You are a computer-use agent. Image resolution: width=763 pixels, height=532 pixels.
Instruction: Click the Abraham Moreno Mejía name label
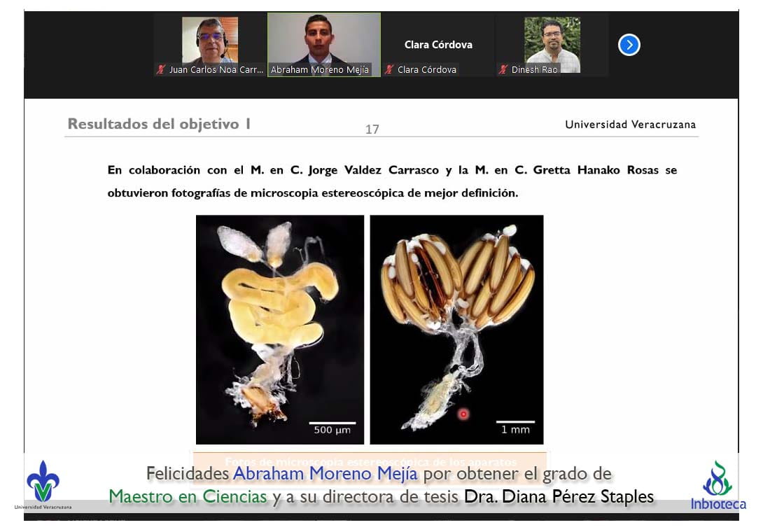click(x=320, y=69)
